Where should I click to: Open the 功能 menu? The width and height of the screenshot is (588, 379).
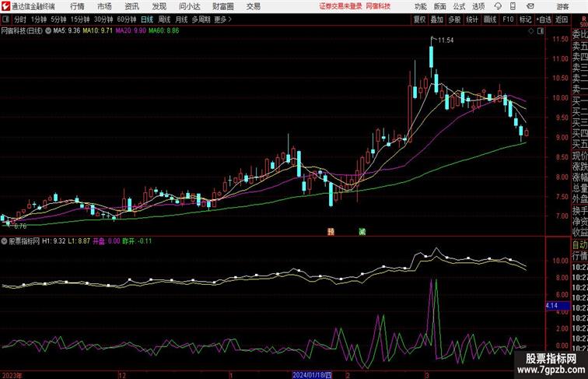point(420,6)
